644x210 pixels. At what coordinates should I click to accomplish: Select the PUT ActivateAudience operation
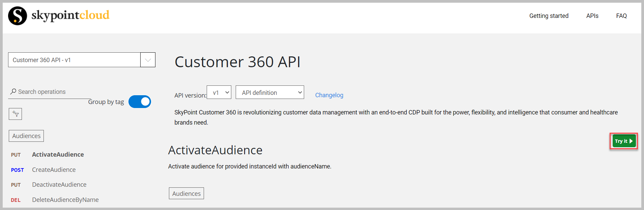pos(58,155)
